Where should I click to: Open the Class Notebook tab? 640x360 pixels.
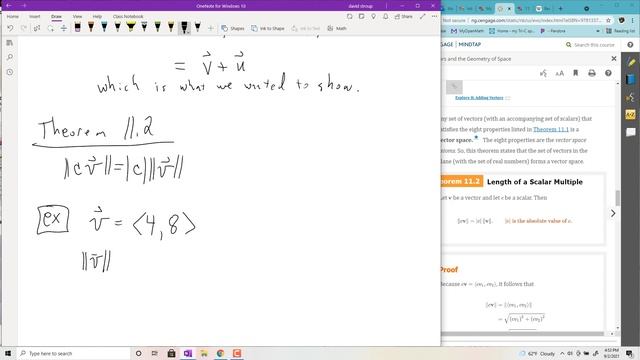128,17
